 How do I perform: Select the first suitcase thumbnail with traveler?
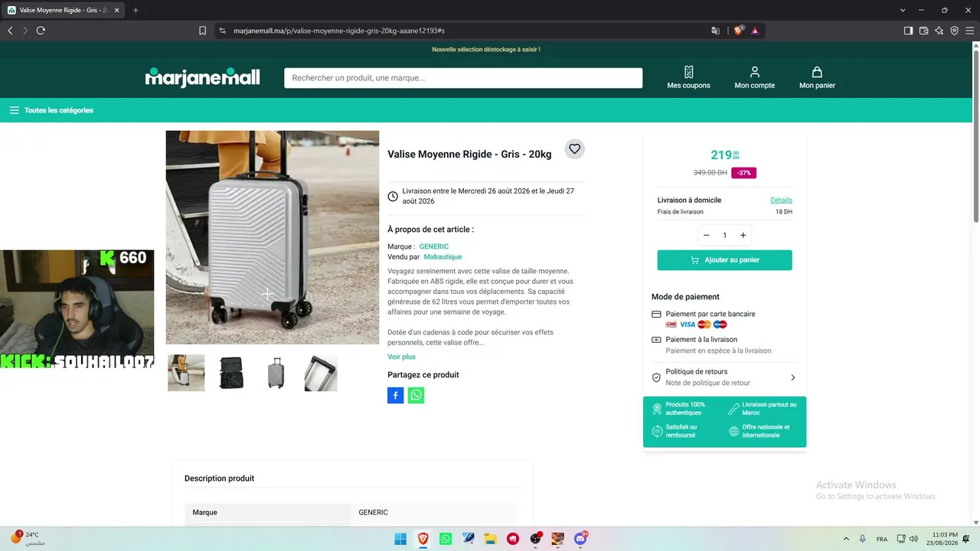(x=186, y=373)
